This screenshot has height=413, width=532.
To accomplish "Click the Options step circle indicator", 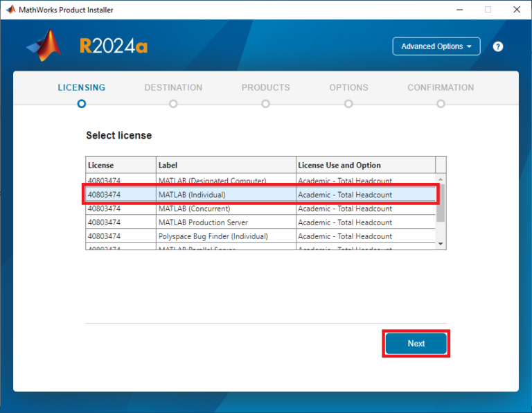I will (x=348, y=103).
